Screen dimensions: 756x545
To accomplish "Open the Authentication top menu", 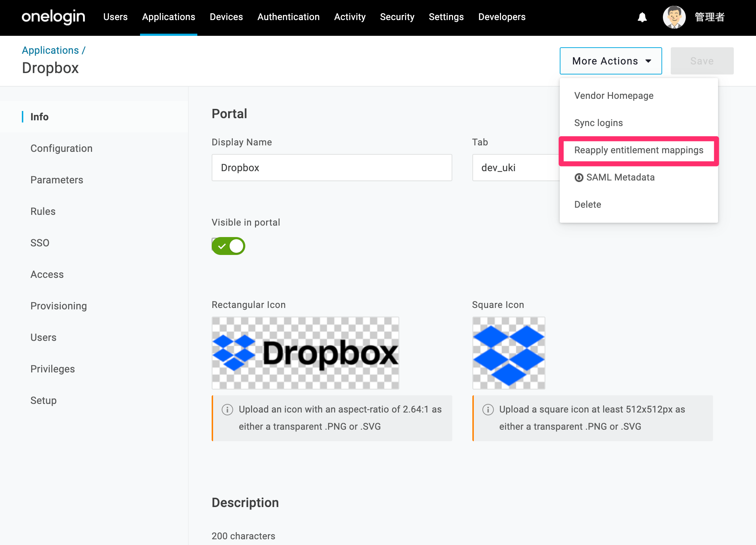I will pyautogui.click(x=288, y=17).
